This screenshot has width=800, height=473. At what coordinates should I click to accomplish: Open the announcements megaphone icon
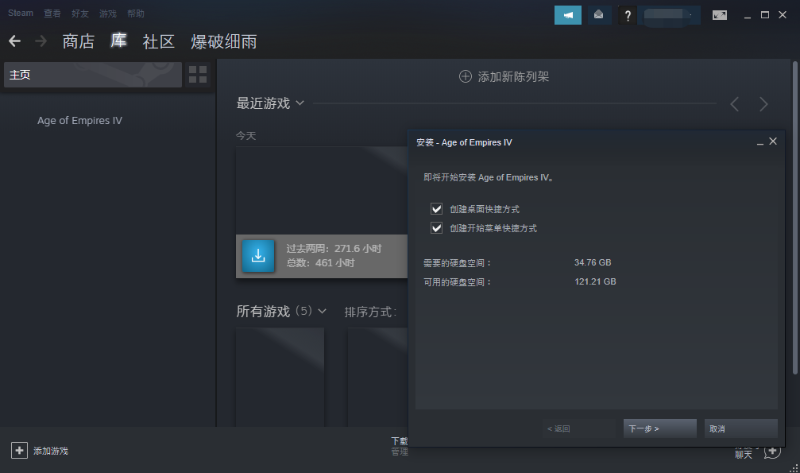pos(568,15)
